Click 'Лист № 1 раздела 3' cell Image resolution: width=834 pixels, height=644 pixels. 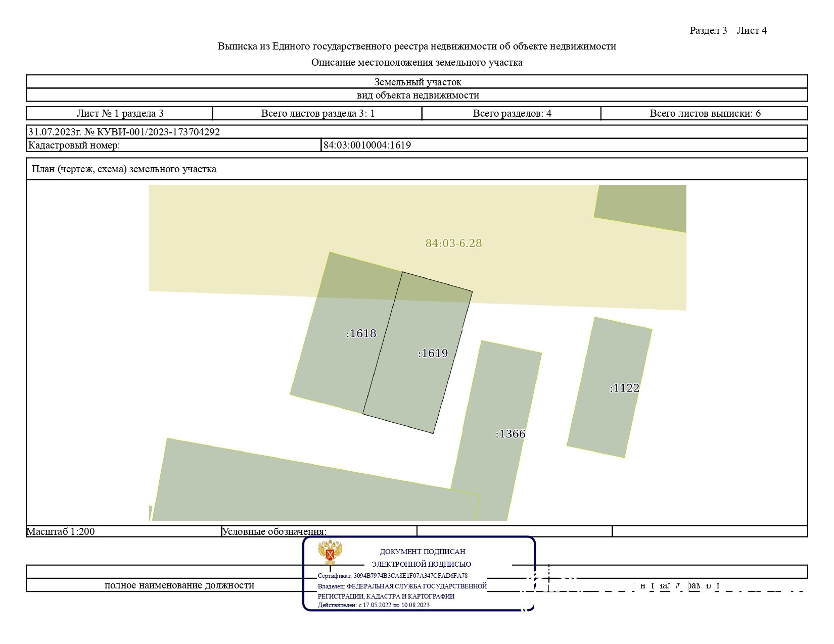click(120, 113)
